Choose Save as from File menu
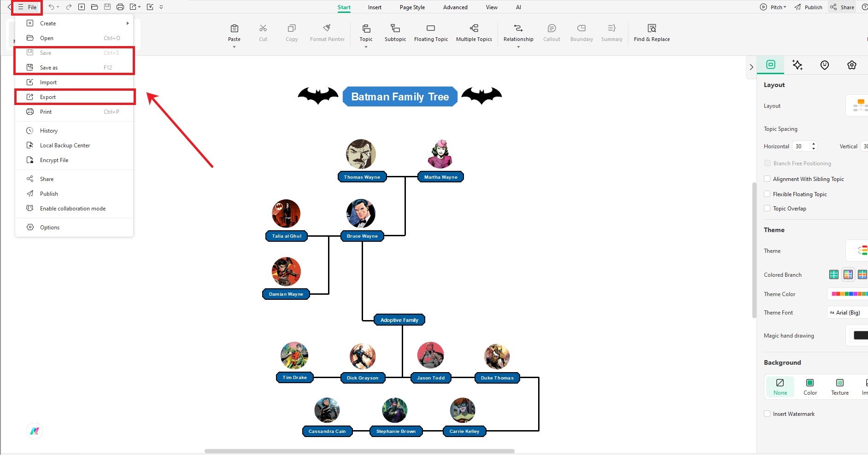868x455 pixels. pyautogui.click(x=74, y=67)
